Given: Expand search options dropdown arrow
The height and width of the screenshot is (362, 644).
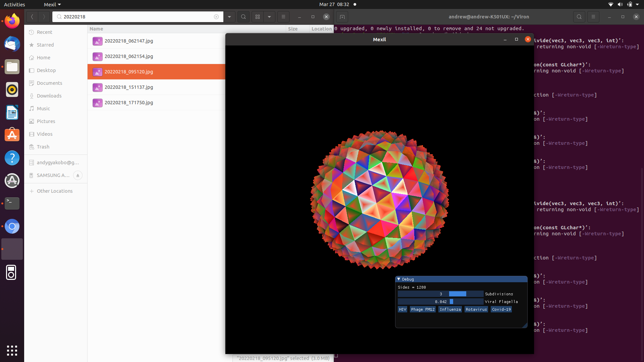Looking at the screenshot, I should click(x=229, y=17).
